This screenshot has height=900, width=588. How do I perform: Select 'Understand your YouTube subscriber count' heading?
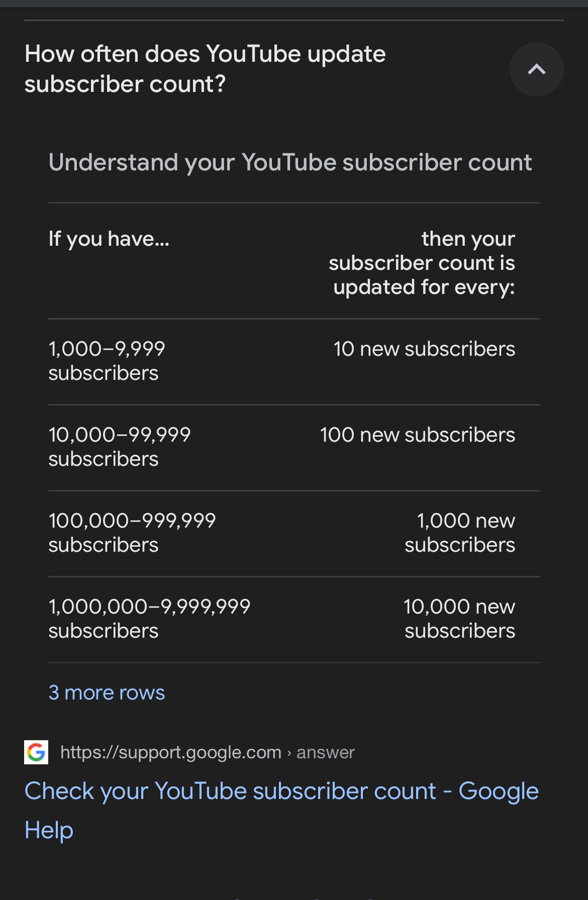point(290,162)
